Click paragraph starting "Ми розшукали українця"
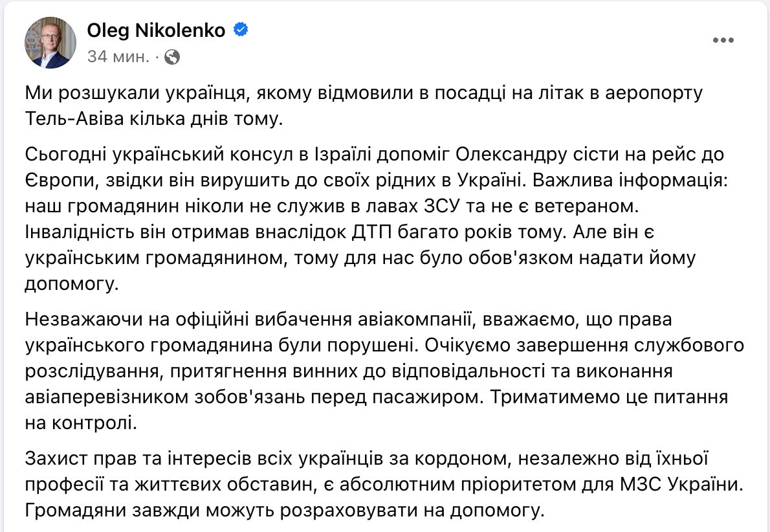 (362, 106)
